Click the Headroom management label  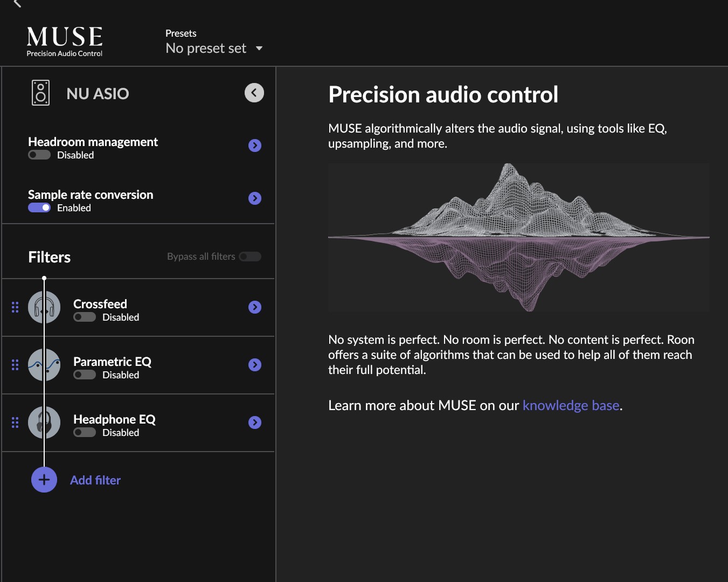pos(93,142)
